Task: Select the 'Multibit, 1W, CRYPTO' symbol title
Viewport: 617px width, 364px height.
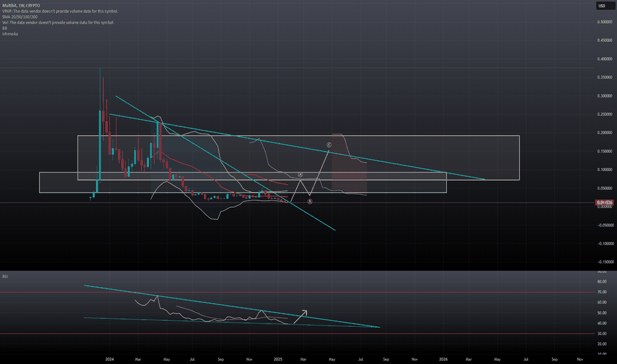Action: [21, 5]
